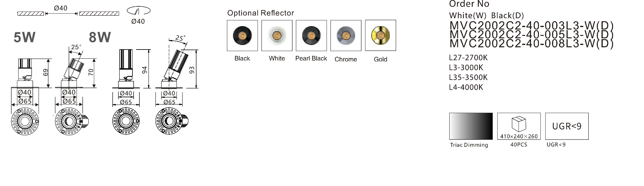Click order number MVC2002C2-40-008L3-W(D)
Image resolution: width=644 pixels, height=186 pixels.
click(532, 43)
